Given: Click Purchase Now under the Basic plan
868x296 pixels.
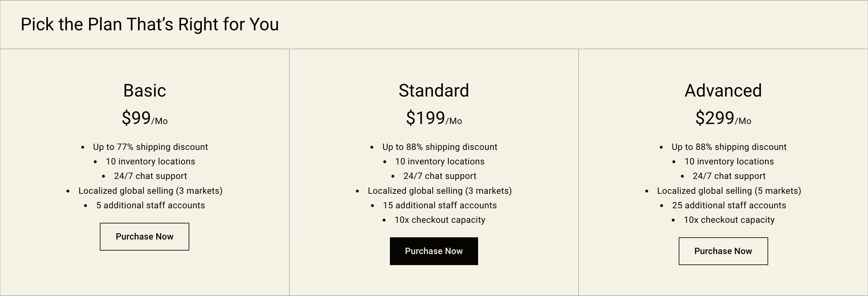Looking at the screenshot, I should click(x=144, y=237).
